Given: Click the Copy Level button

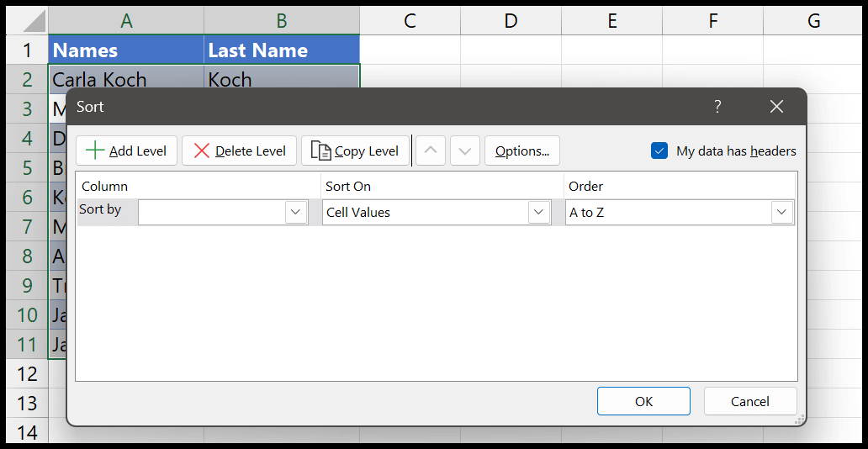Looking at the screenshot, I should (355, 151).
